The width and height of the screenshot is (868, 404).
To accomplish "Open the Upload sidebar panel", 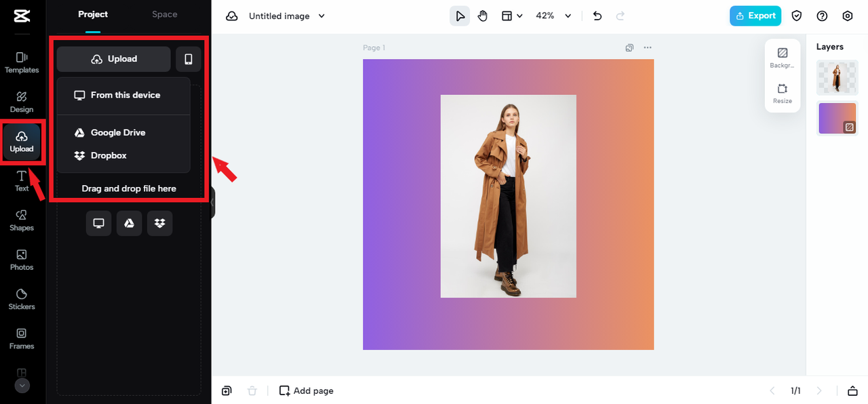I will (22, 142).
